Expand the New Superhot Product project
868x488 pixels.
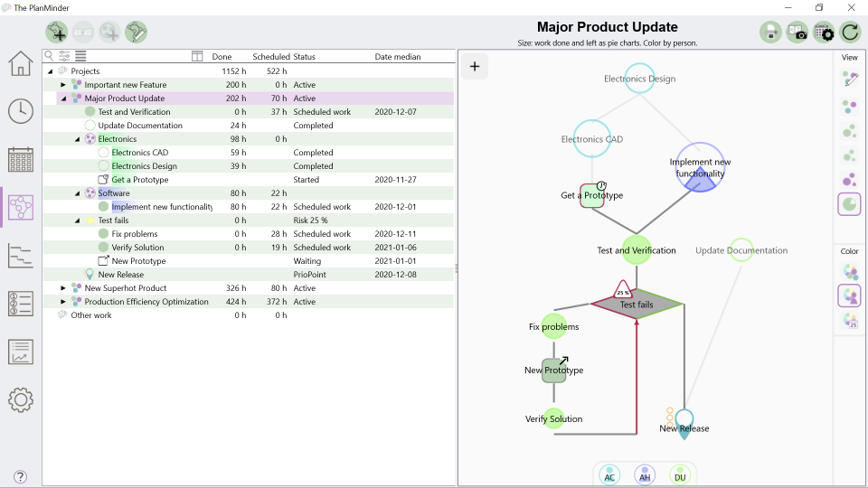pos(63,288)
